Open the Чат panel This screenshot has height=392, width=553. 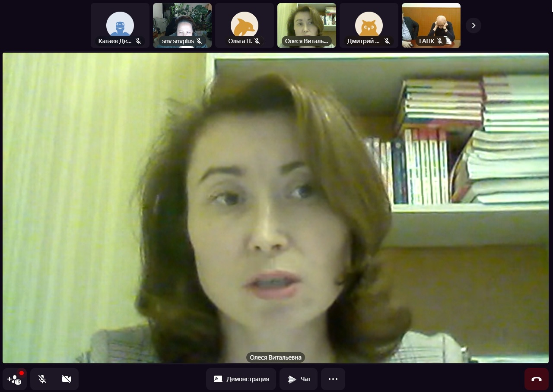click(299, 379)
